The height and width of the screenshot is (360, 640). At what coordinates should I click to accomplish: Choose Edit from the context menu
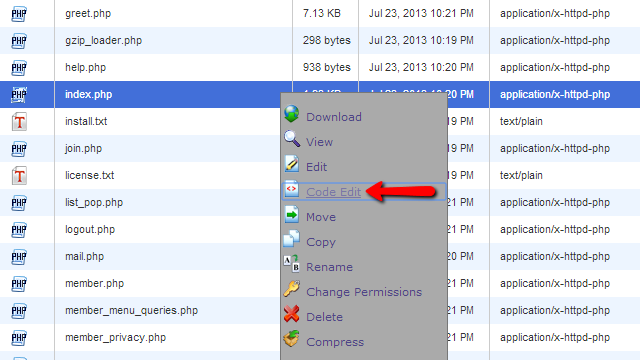(316, 167)
